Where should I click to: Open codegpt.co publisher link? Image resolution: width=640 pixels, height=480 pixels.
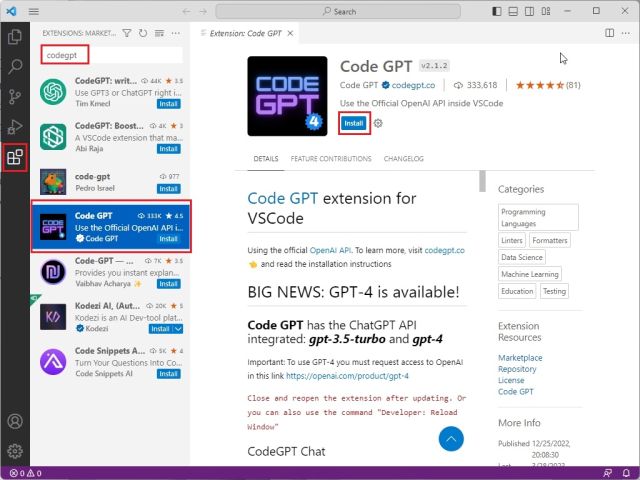click(x=413, y=85)
